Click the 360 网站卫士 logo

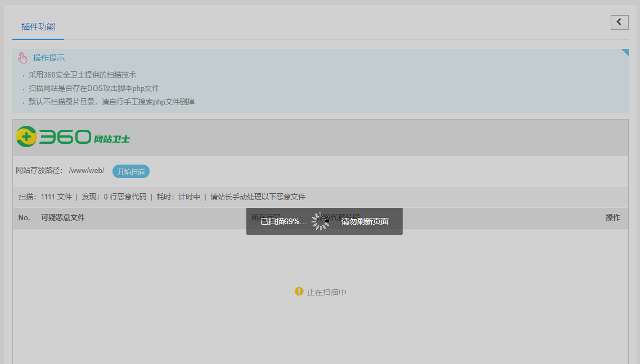(73, 136)
